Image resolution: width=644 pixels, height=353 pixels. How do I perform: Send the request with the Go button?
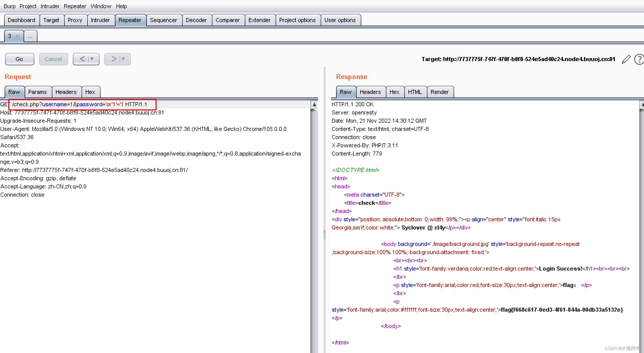pyautogui.click(x=19, y=59)
